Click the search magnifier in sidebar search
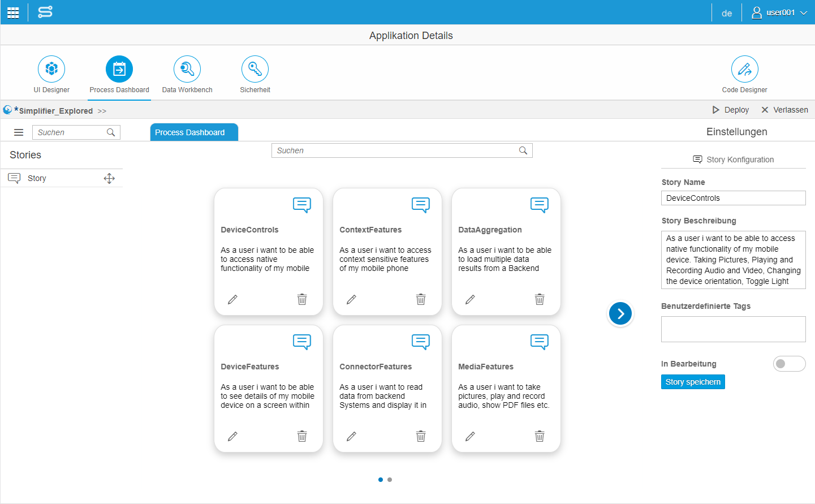Image resolution: width=815 pixels, height=504 pixels. (x=111, y=132)
